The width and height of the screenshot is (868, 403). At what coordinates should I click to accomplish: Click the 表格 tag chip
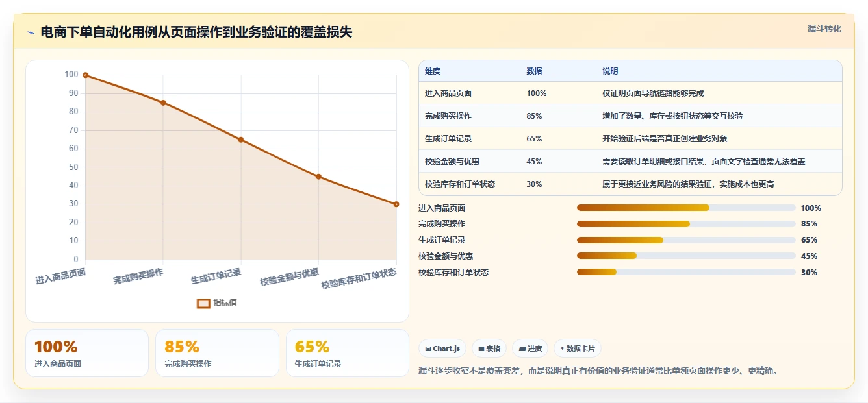click(x=489, y=348)
